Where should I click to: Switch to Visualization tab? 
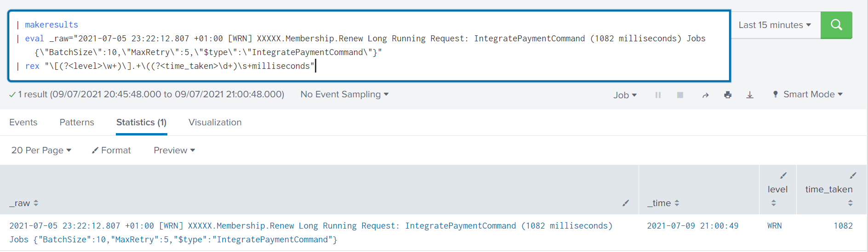tap(215, 122)
